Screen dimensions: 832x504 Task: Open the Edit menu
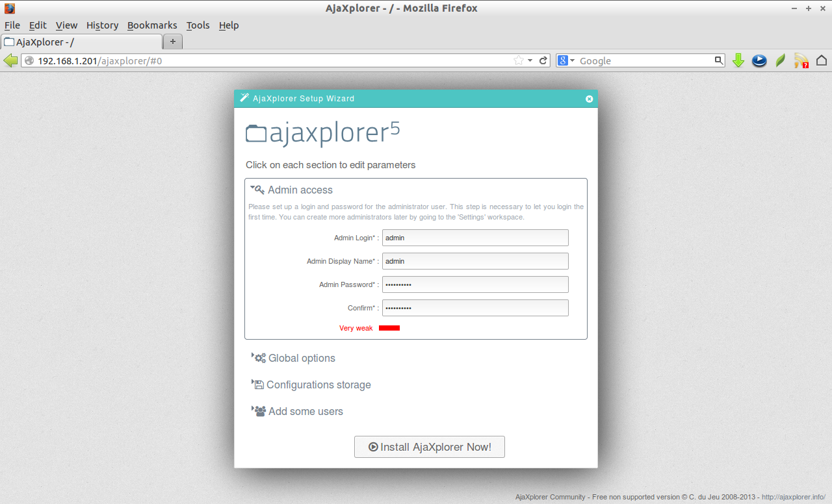coord(38,25)
